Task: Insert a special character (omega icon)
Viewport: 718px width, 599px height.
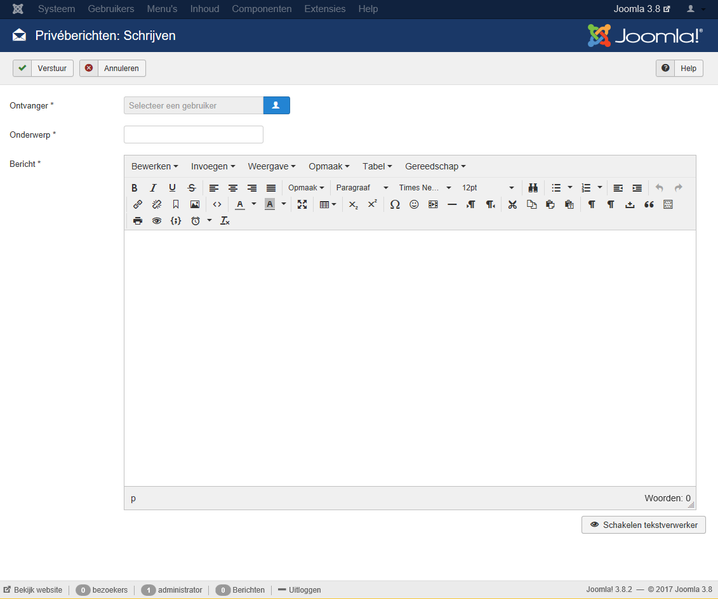Action: pos(395,204)
